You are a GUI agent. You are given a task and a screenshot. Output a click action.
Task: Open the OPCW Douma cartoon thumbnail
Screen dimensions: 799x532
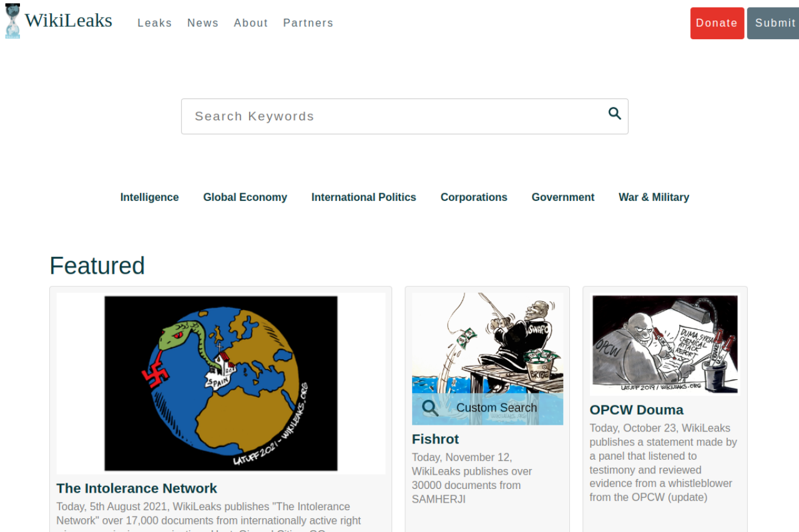[665, 344]
